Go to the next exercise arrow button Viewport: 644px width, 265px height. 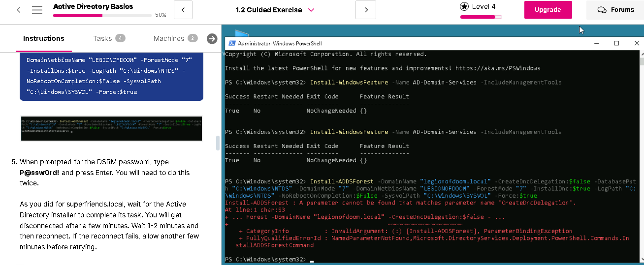(365, 10)
